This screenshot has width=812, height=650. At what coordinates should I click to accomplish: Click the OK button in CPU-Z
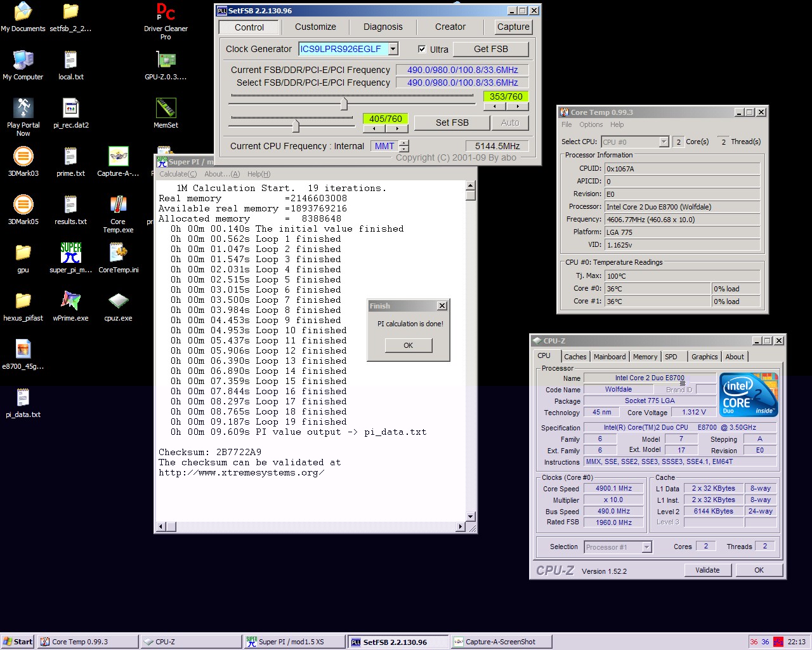point(759,570)
